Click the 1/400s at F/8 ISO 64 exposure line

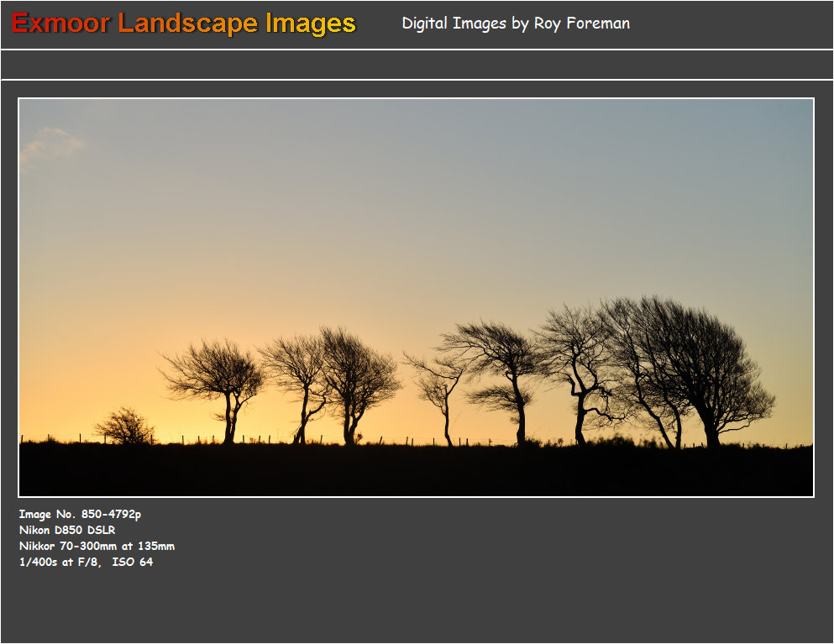click(x=85, y=562)
